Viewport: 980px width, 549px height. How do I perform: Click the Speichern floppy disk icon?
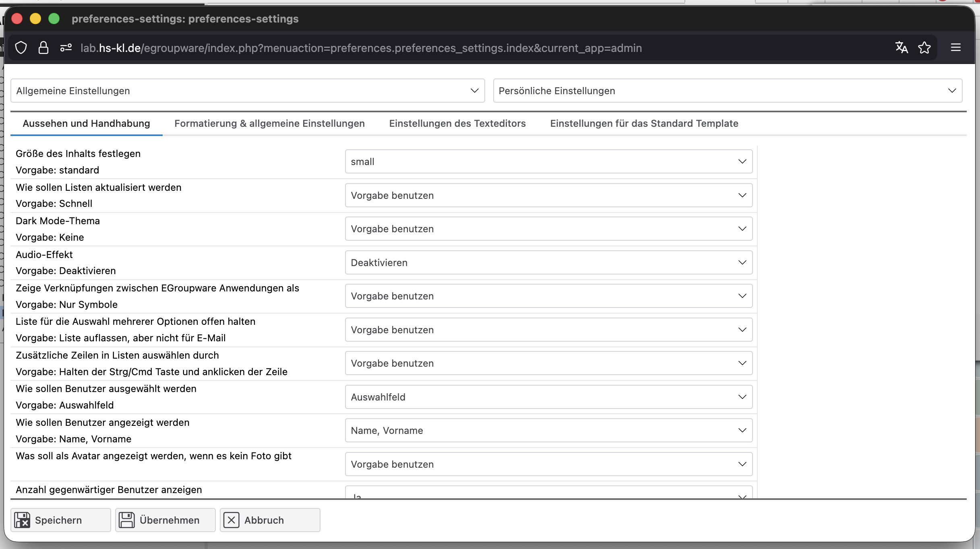tap(23, 520)
